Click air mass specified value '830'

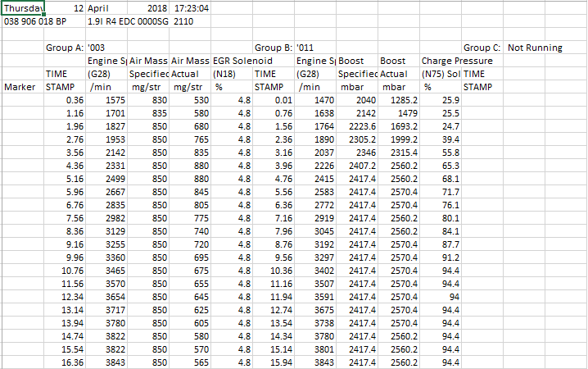pyautogui.click(x=148, y=100)
